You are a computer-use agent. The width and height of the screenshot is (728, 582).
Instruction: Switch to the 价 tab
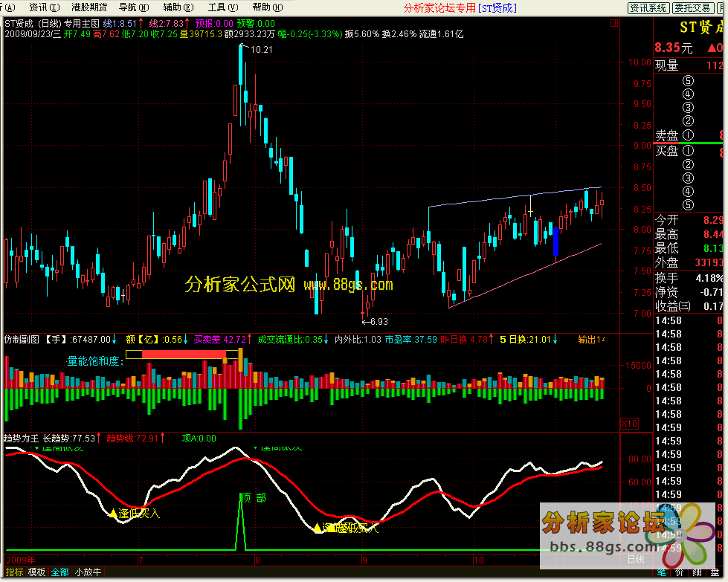tap(679, 572)
